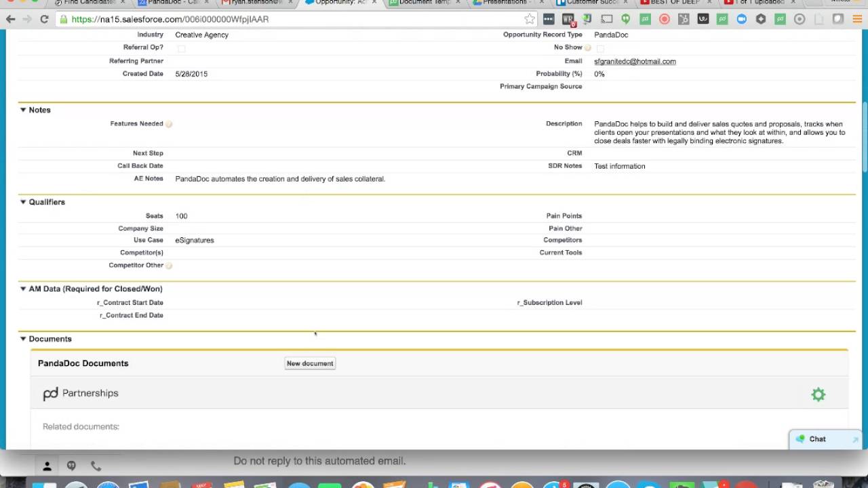
Task: Click the Cast screen extension icon
Action: pyautogui.click(x=607, y=19)
